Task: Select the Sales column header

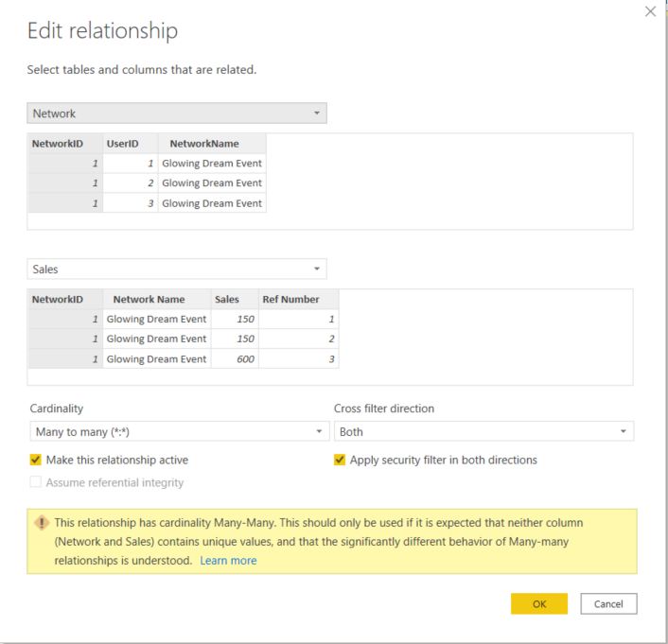Action: tap(235, 300)
